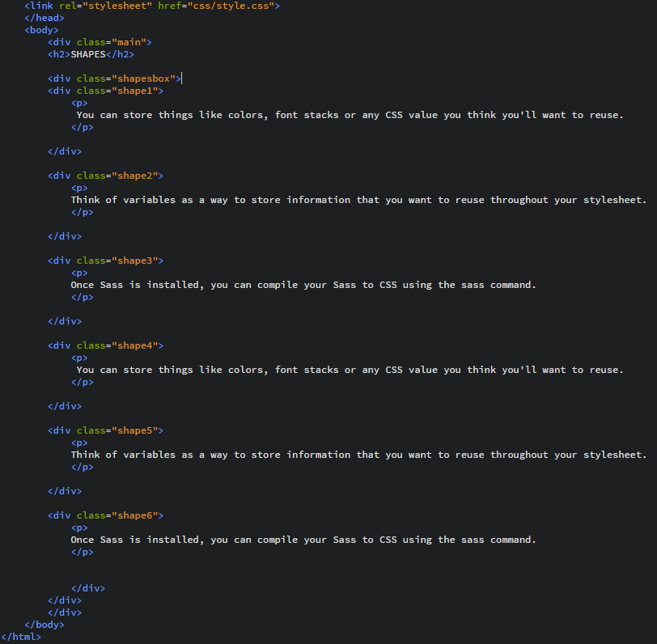The width and height of the screenshot is (657, 644).
Task: Click the div class="main" line
Action: coord(100,42)
